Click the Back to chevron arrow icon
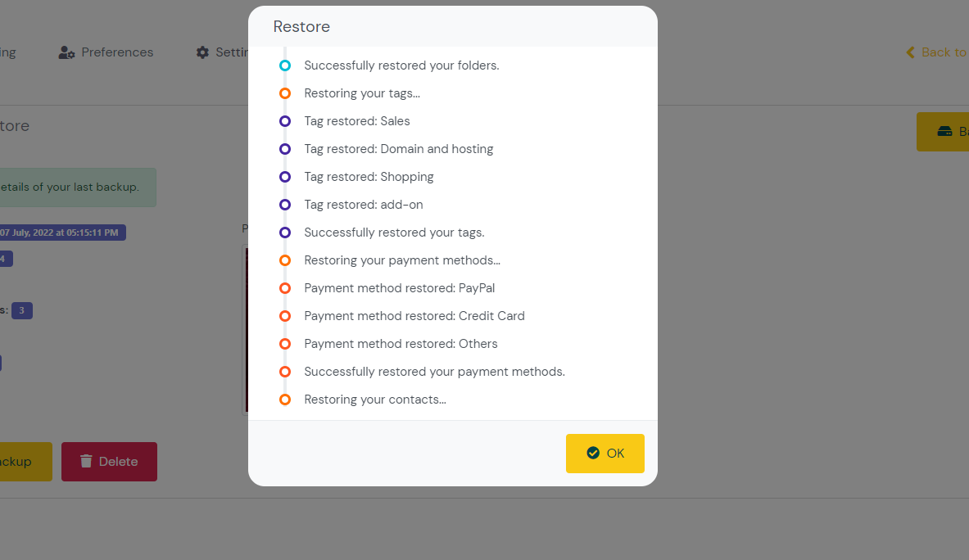The width and height of the screenshot is (969, 560). coord(910,52)
